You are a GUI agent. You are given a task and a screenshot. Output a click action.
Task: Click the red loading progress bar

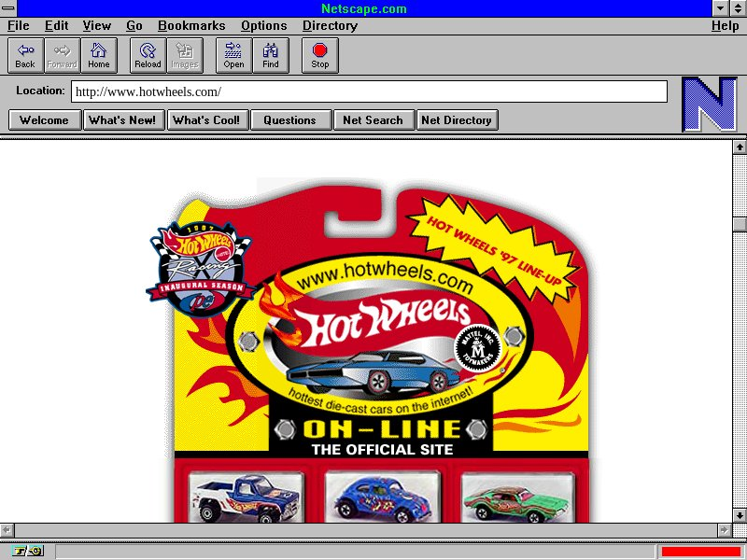(700, 551)
